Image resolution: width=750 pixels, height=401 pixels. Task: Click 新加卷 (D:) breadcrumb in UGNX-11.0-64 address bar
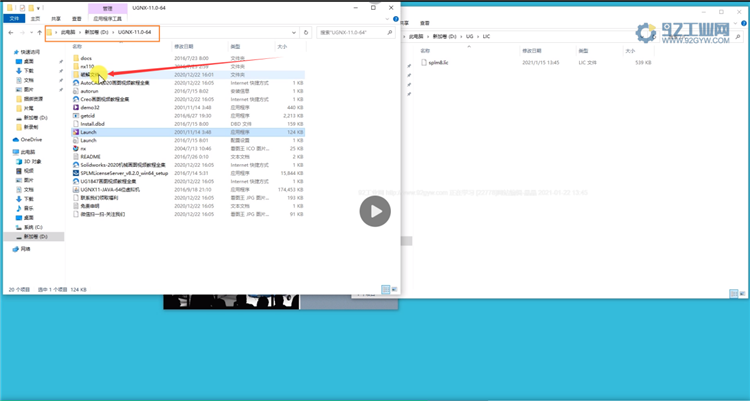[x=97, y=33]
